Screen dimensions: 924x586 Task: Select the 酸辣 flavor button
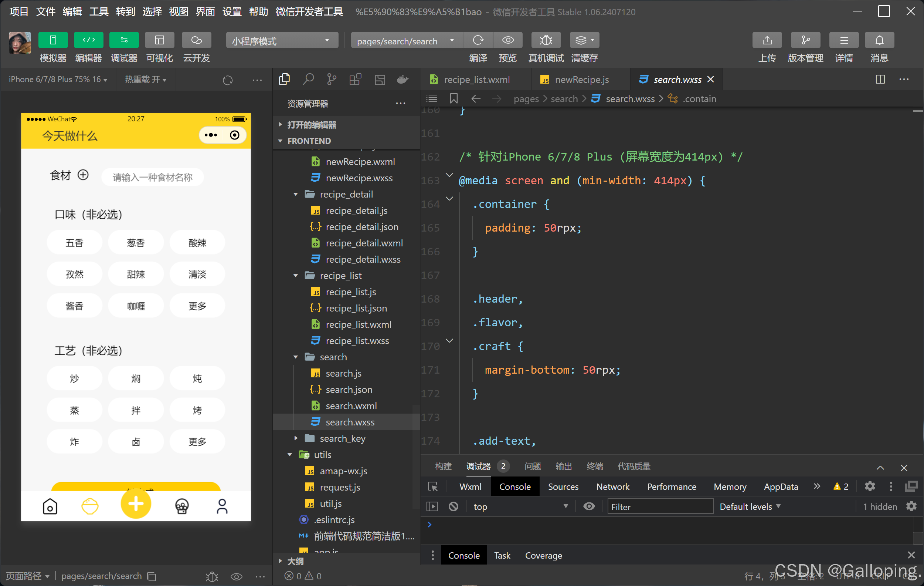[197, 243]
